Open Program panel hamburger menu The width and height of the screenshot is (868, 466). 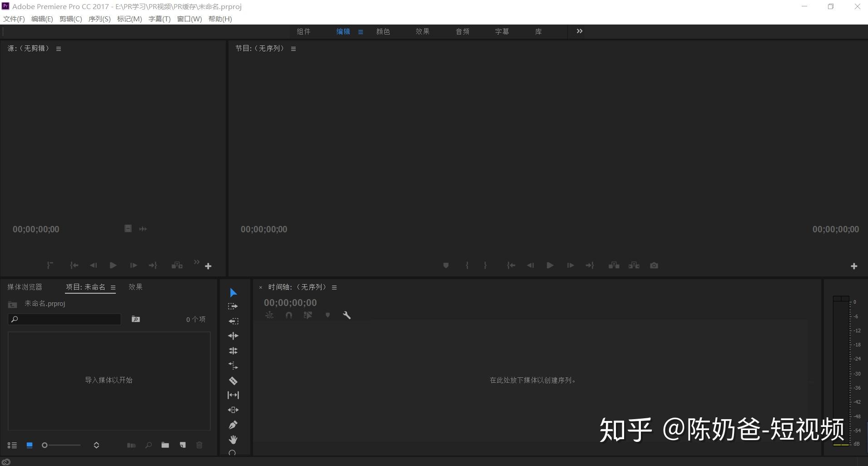pos(293,49)
